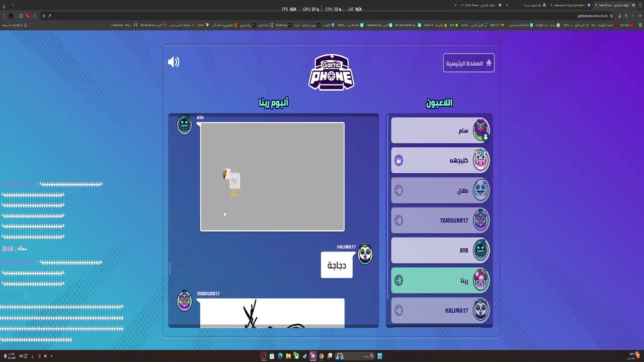The height and width of the screenshot is (362, 644).
Task: Click طلال's blue avatar icon
Action: [480, 190]
